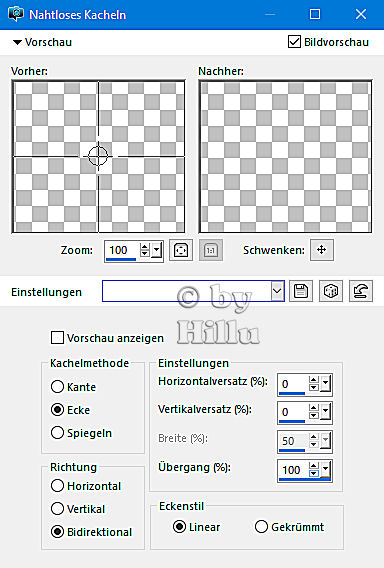
Task: Open the Horizontalversatz slider dropdown arrow
Action: 326,383
